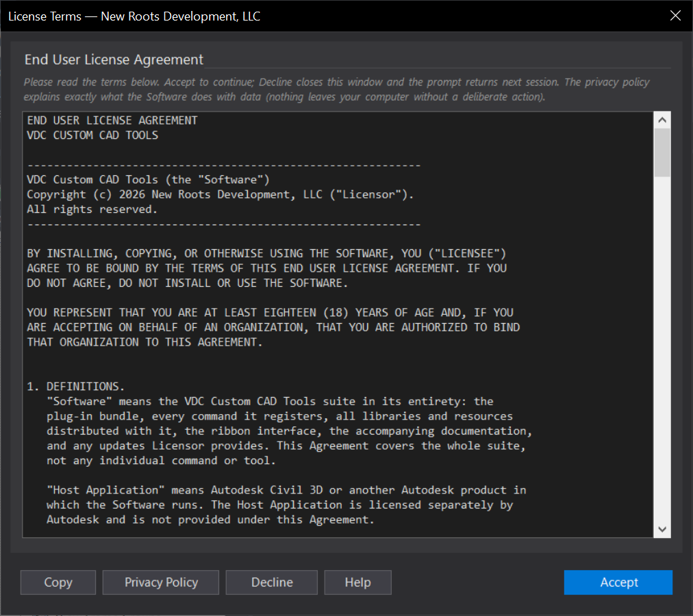This screenshot has width=693, height=616.
Task: Click the 'END USER LICENSE AGREEMENT' line
Action: (x=112, y=120)
